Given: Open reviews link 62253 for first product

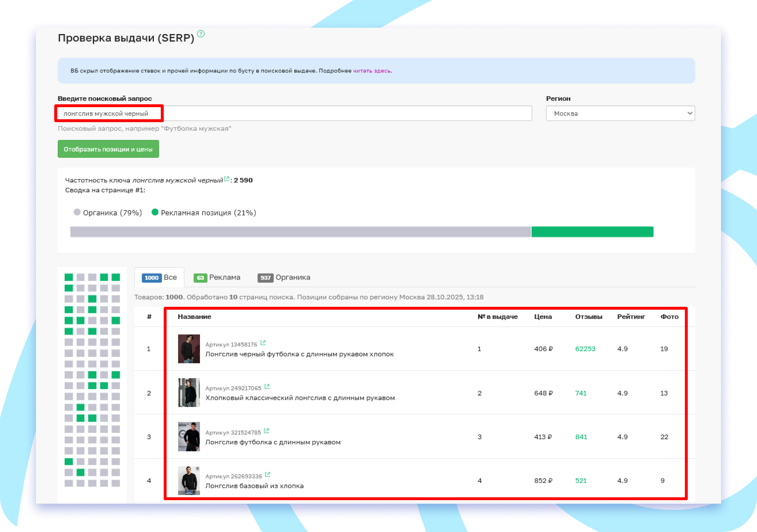Looking at the screenshot, I should (585, 349).
